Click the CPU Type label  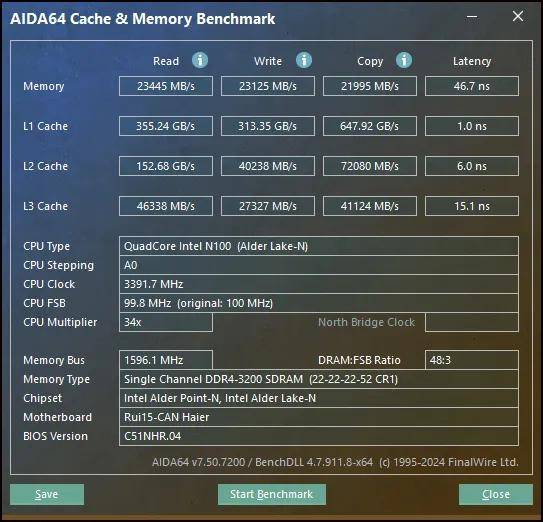[46, 247]
